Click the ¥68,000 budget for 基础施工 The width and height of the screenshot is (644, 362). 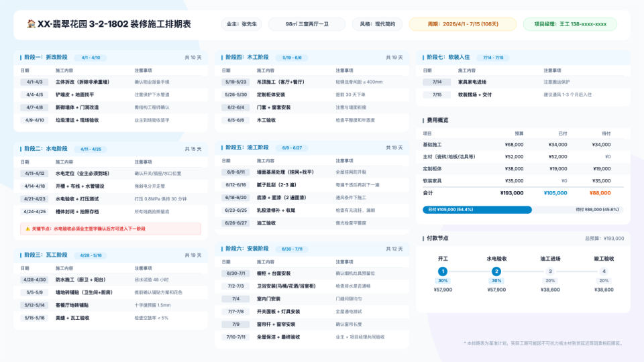pyautogui.click(x=515, y=145)
